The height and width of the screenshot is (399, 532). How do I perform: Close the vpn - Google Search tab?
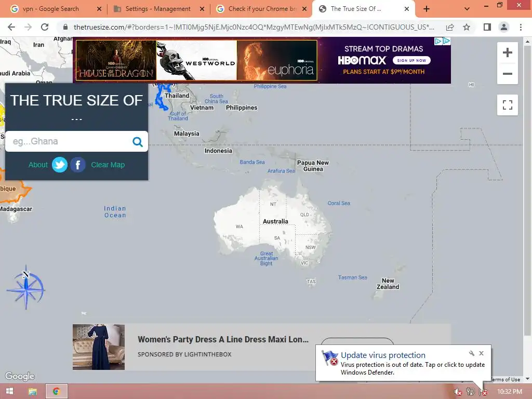point(99,9)
